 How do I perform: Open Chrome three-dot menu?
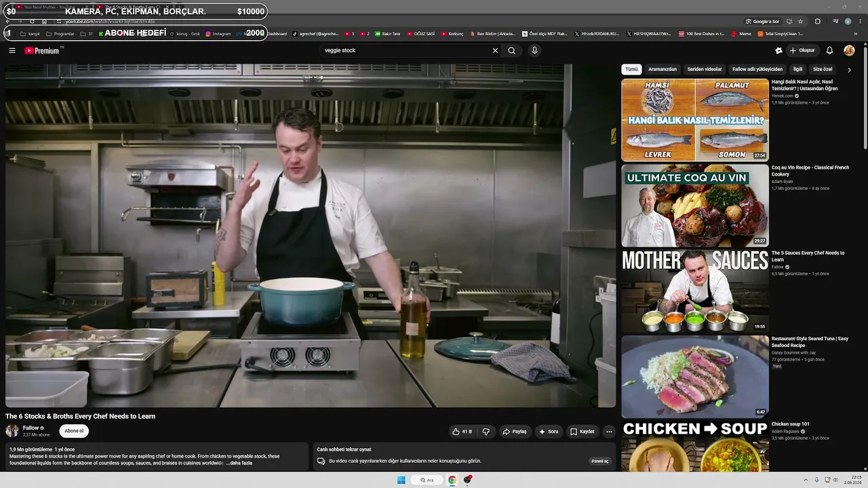pos(860,21)
